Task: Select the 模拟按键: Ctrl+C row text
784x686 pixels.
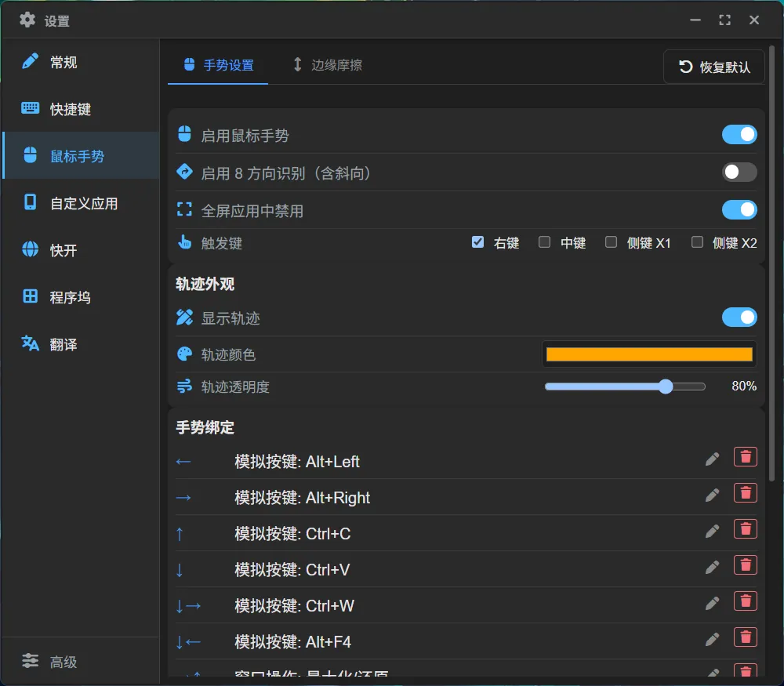Action: (292, 533)
